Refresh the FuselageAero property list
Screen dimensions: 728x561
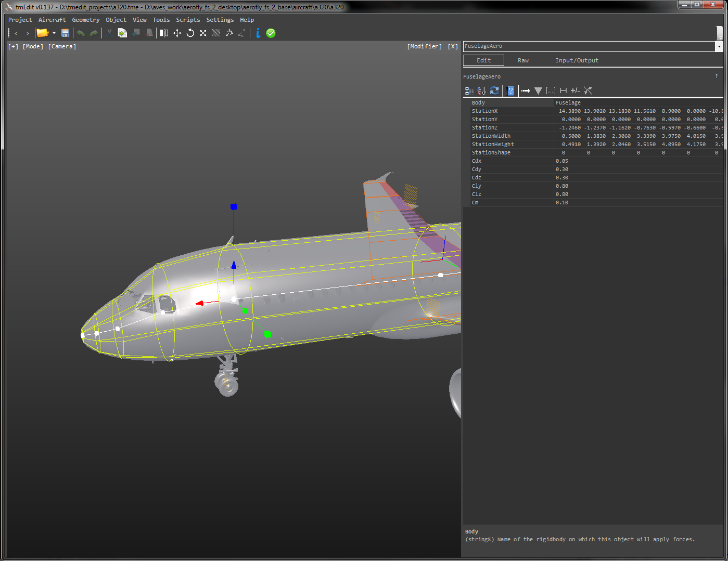pyautogui.click(x=494, y=90)
